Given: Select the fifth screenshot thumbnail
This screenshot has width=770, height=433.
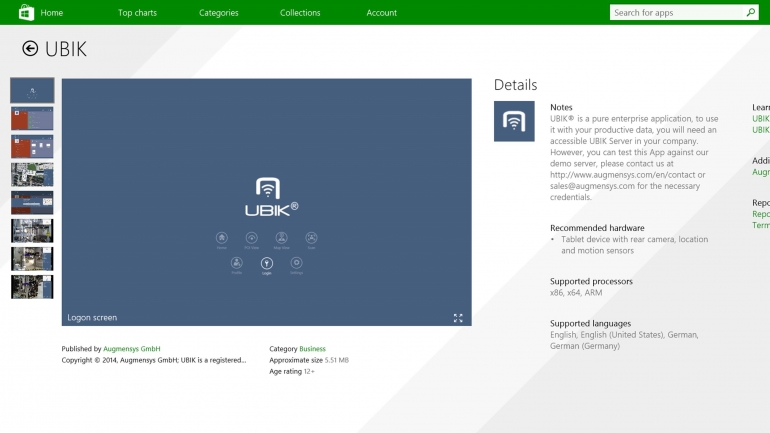Looking at the screenshot, I should [x=32, y=203].
